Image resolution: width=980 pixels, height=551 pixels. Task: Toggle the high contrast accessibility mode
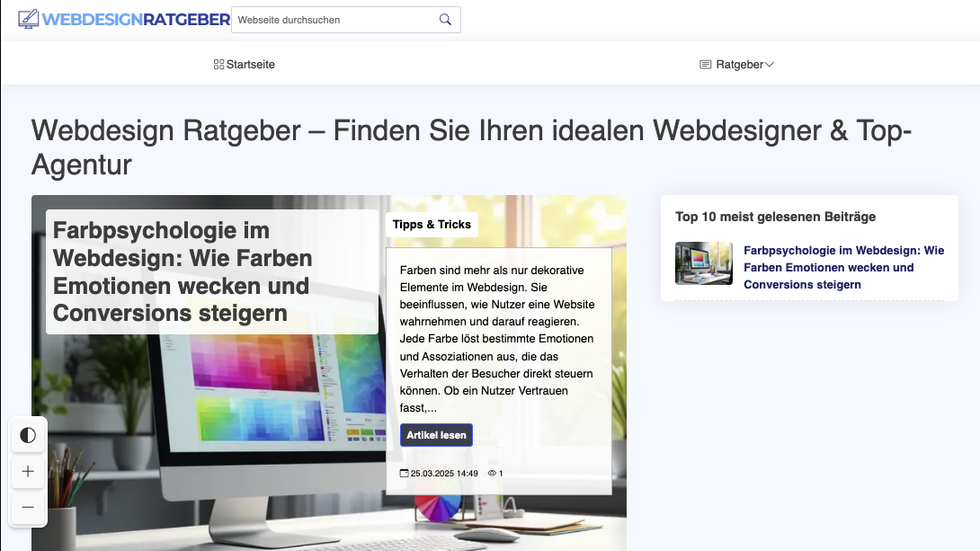click(x=28, y=435)
